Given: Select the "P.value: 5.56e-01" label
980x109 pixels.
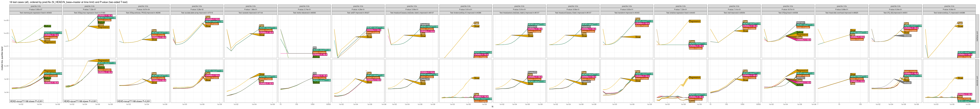Looking at the screenshot, I should click(412, 10).
